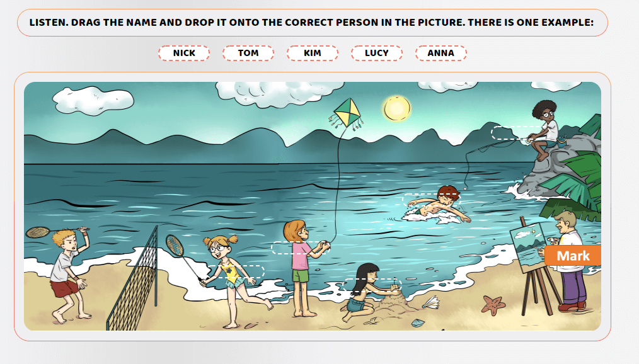Click the green and yellow kite
The width and height of the screenshot is (639, 364).
347,113
